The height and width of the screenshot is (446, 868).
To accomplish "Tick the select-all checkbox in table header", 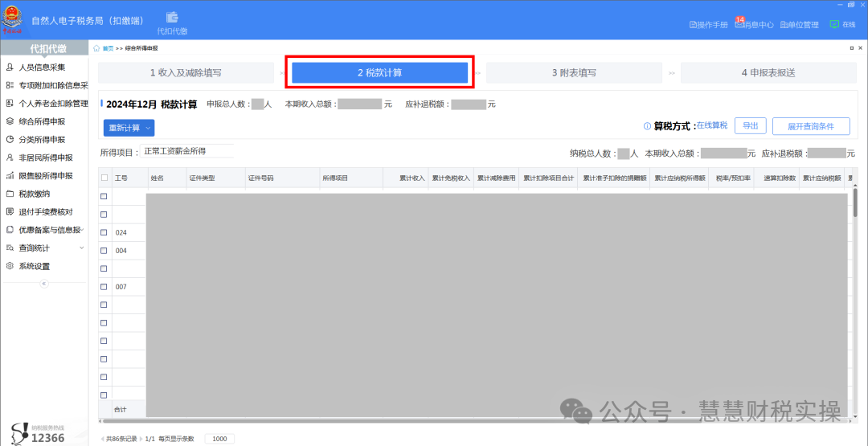I will click(x=104, y=178).
